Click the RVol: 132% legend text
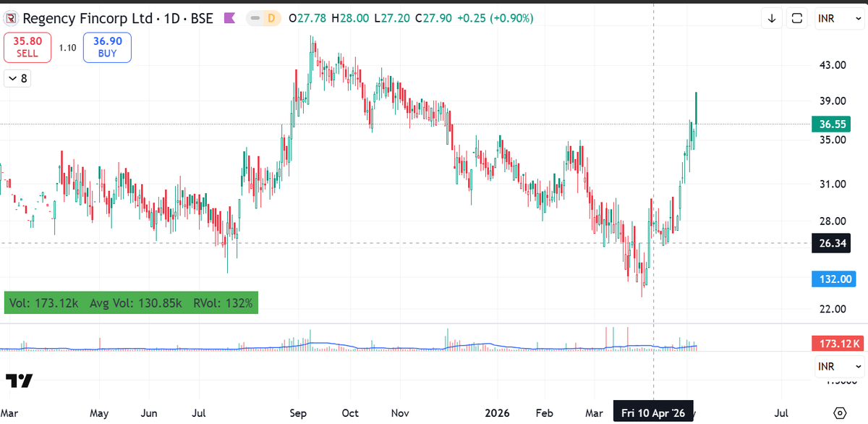Image resolution: width=868 pixels, height=424 pixels. pos(223,303)
